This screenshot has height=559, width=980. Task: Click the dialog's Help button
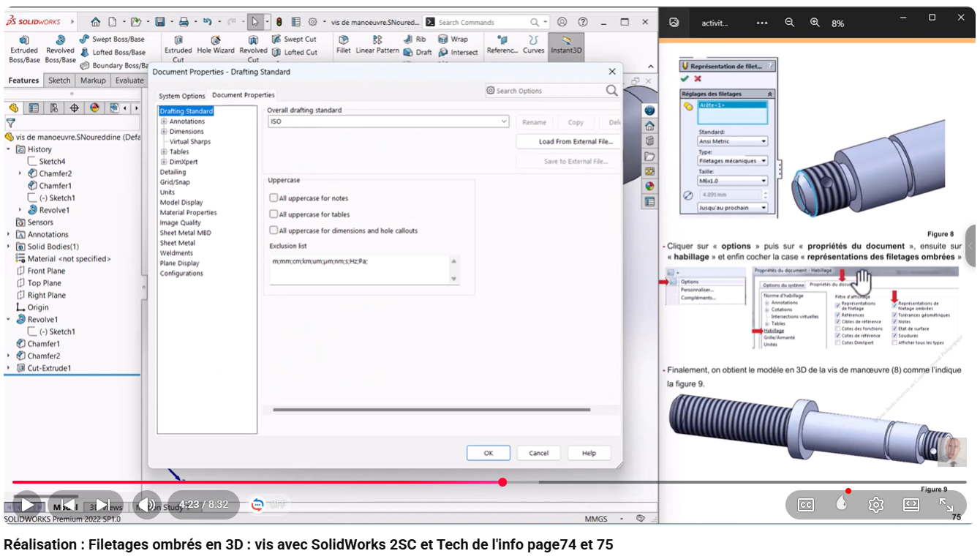(589, 453)
